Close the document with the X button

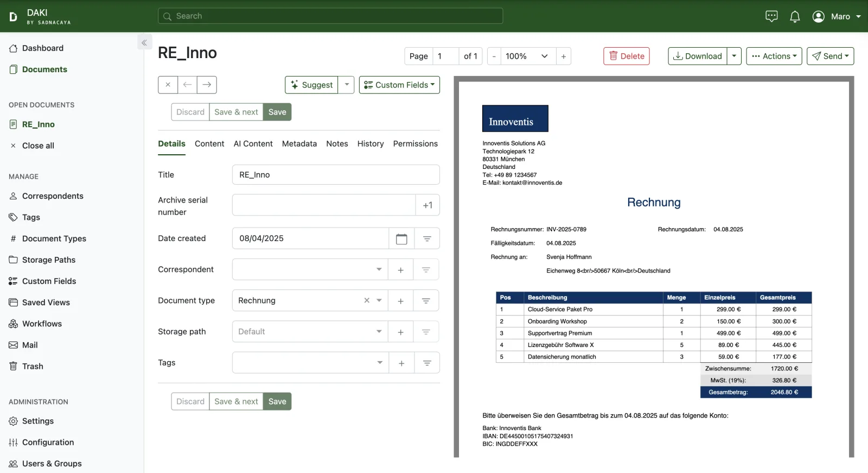168,85
